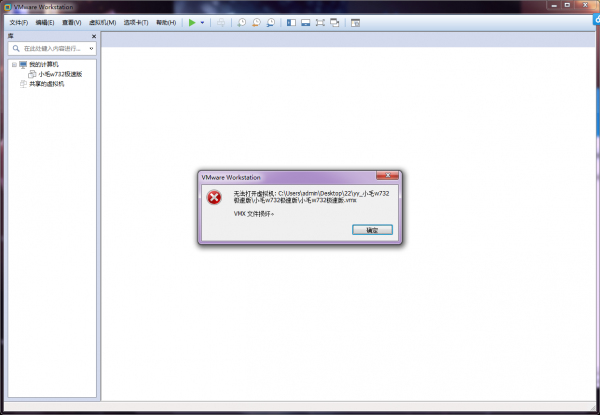The width and height of the screenshot is (600, 415).
Task: Click the red error icon in dialog
Action: (x=214, y=197)
